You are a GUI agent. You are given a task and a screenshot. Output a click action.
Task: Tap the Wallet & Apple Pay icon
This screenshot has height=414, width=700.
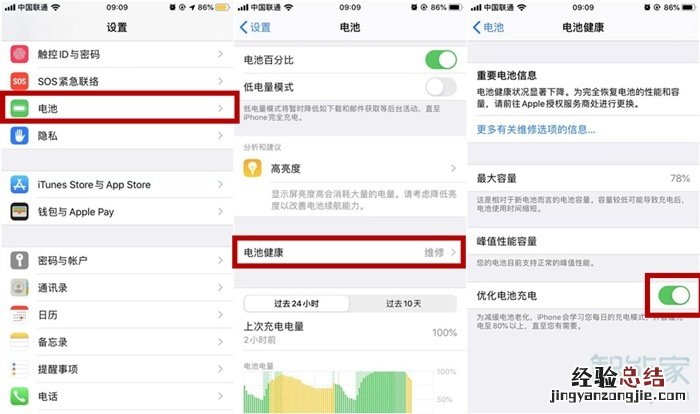point(19,212)
